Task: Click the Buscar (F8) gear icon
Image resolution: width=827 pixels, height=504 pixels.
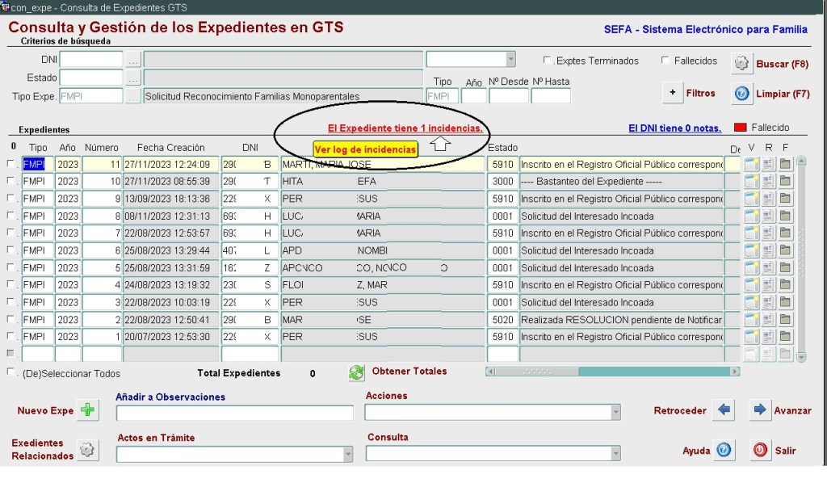Action: 741,63
